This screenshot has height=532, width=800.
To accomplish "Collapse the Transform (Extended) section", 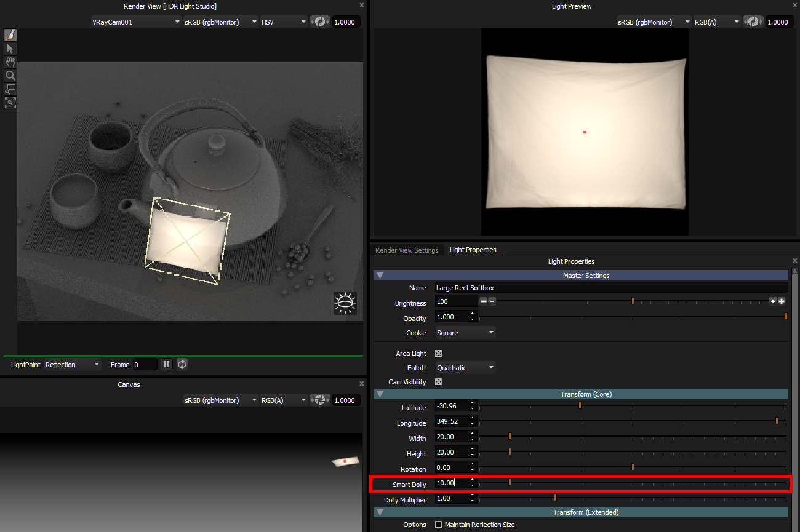I will (380, 512).
